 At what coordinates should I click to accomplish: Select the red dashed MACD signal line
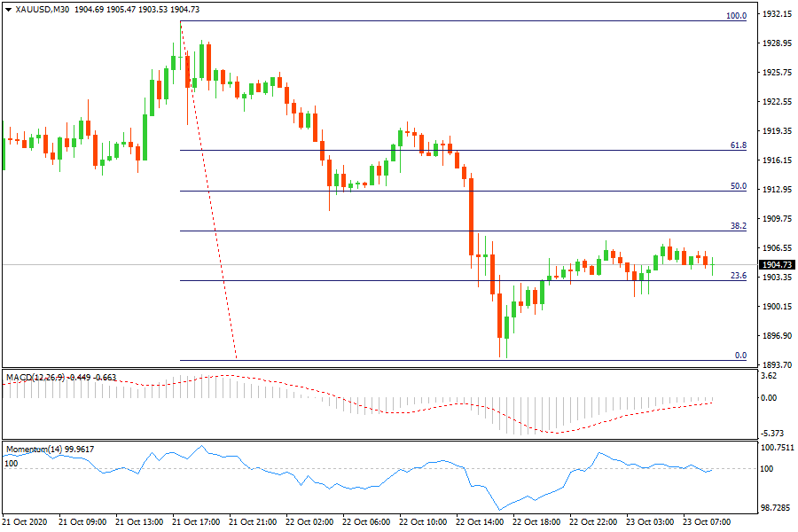(x=550, y=431)
